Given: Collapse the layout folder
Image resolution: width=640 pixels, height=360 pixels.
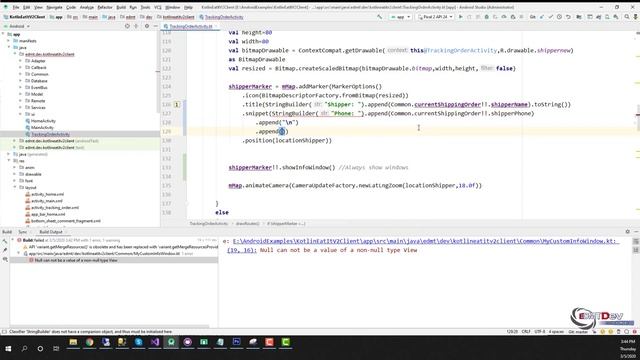Looking at the screenshot, I should (15, 187).
